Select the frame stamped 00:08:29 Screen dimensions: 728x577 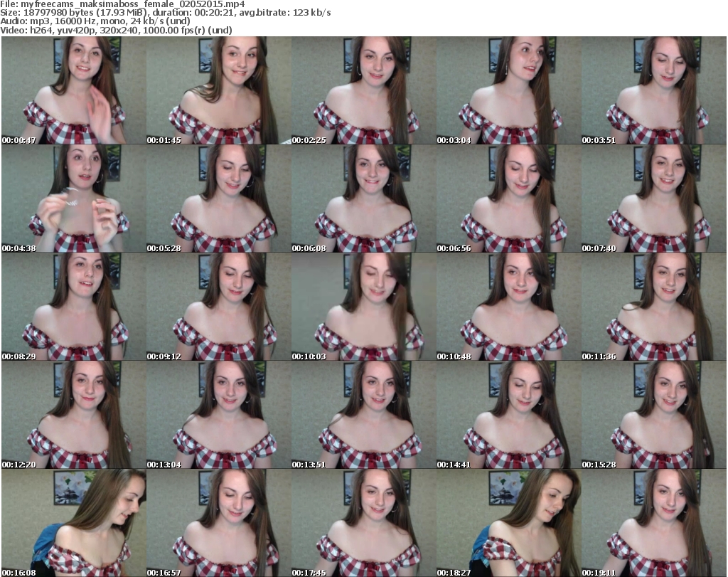(x=74, y=307)
